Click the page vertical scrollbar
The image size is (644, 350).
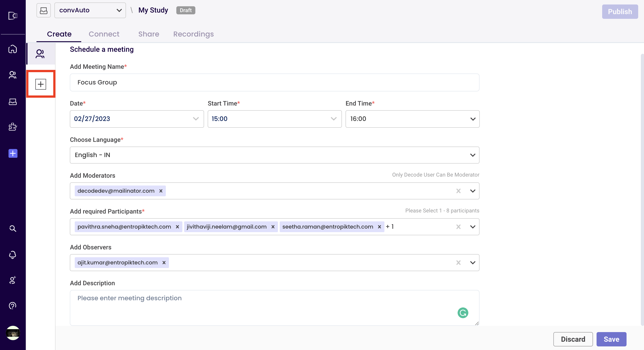(642, 190)
